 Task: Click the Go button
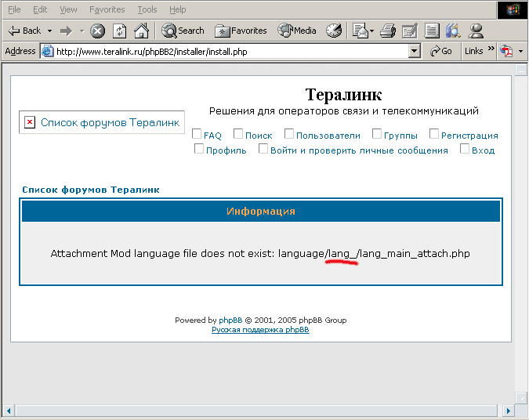pyautogui.click(x=441, y=51)
